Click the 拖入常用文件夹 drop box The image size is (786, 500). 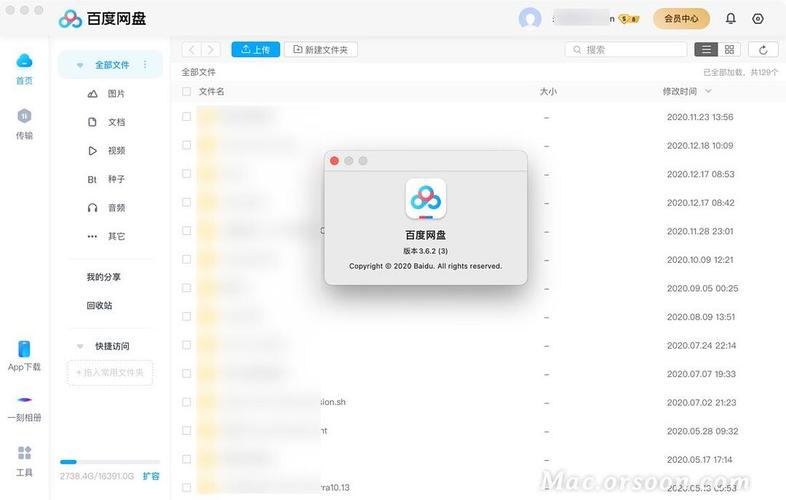click(110, 373)
